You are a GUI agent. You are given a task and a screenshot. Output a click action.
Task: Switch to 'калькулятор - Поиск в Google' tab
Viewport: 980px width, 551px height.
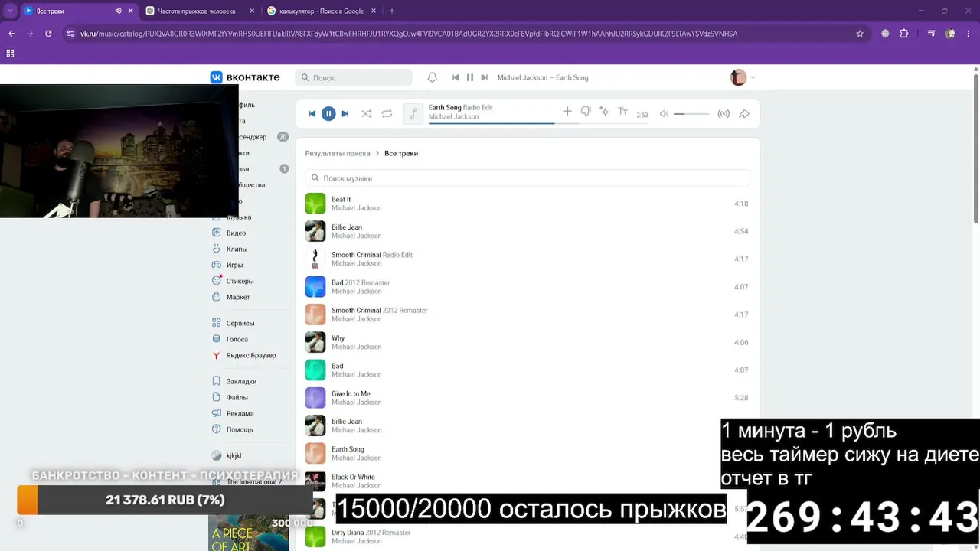321,11
